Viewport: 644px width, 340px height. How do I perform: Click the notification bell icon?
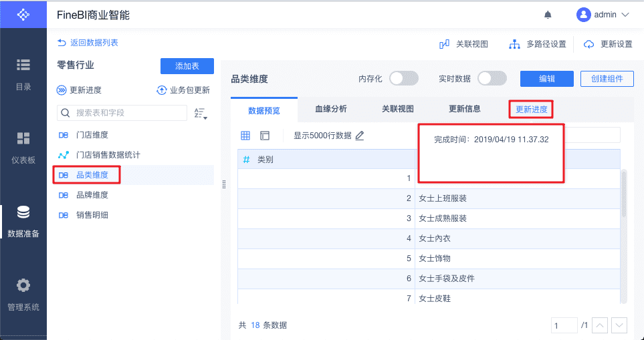tap(548, 15)
